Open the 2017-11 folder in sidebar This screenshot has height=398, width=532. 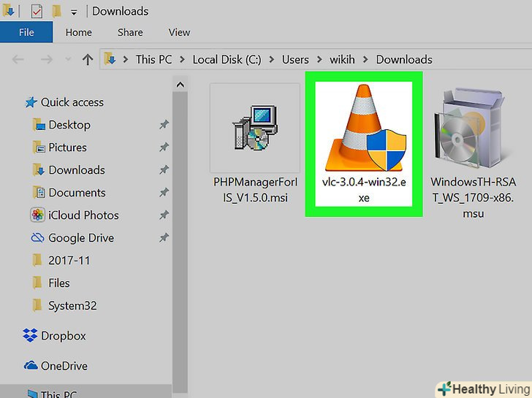point(69,261)
